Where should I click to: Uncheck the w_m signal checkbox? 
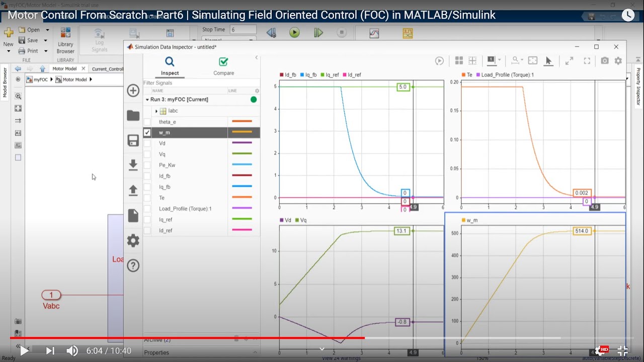pos(147,133)
